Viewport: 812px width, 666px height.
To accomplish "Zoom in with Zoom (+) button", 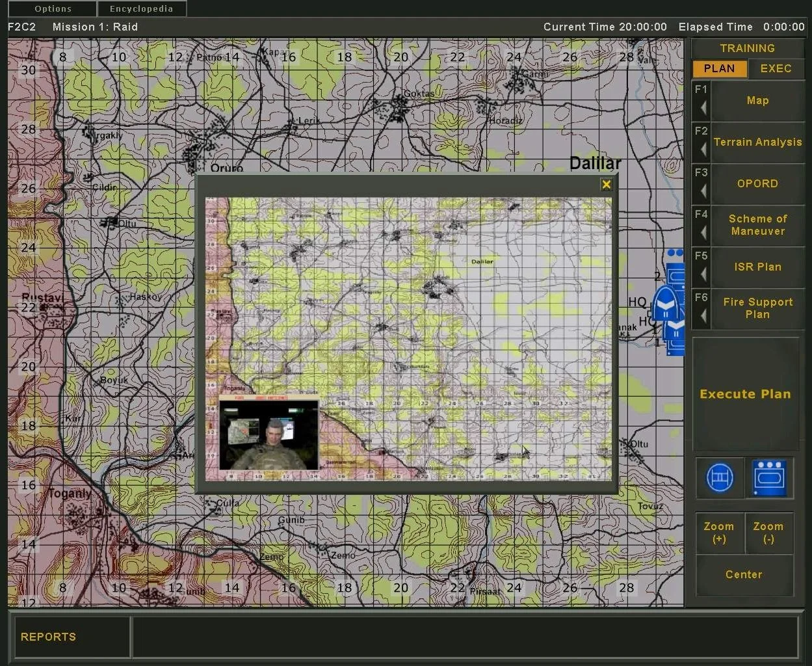I will 719,533.
